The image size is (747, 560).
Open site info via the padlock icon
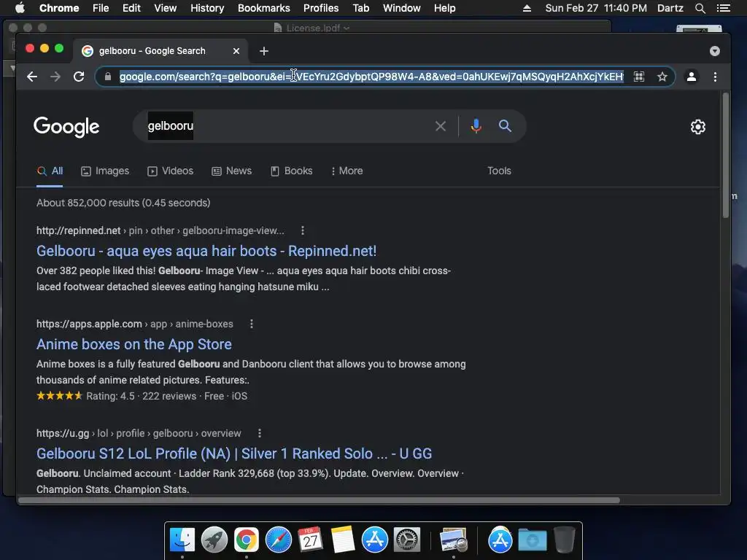(x=108, y=77)
